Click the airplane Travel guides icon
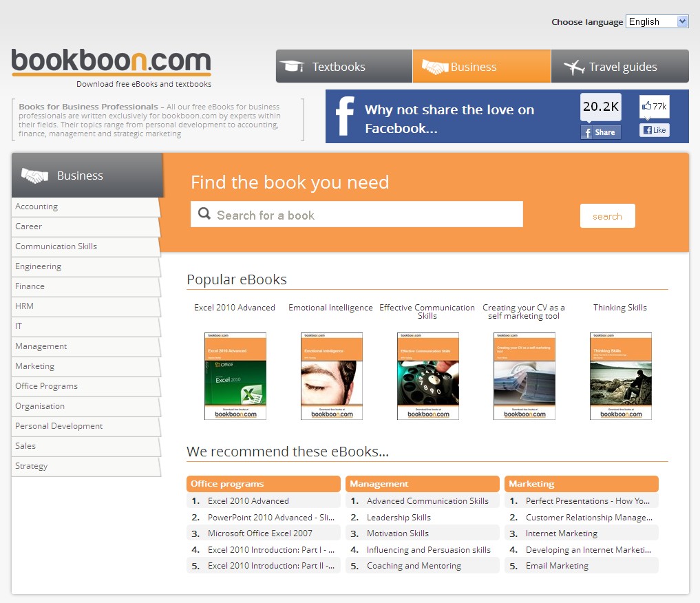The image size is (700, 603). click(x=573, y=67)
